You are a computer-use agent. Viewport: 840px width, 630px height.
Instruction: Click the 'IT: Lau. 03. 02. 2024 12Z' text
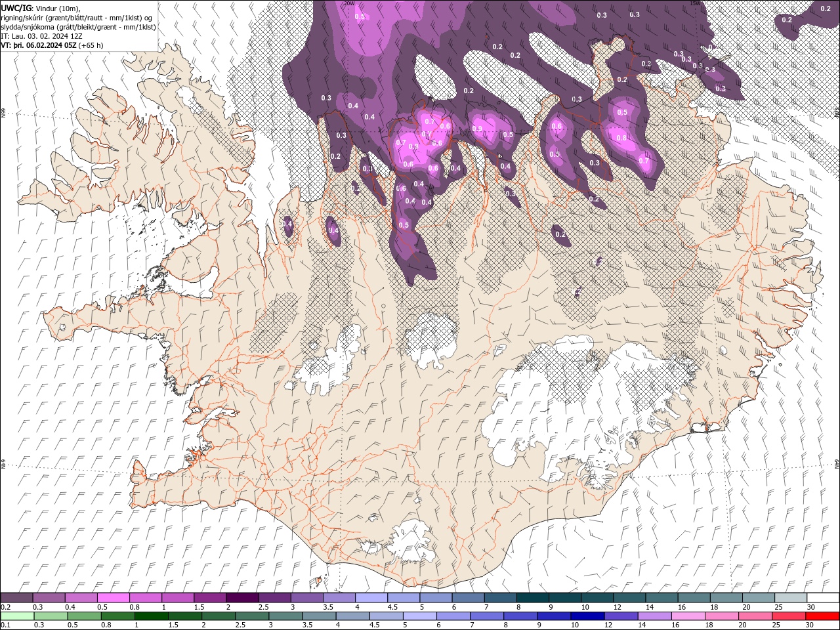[41, 36]
